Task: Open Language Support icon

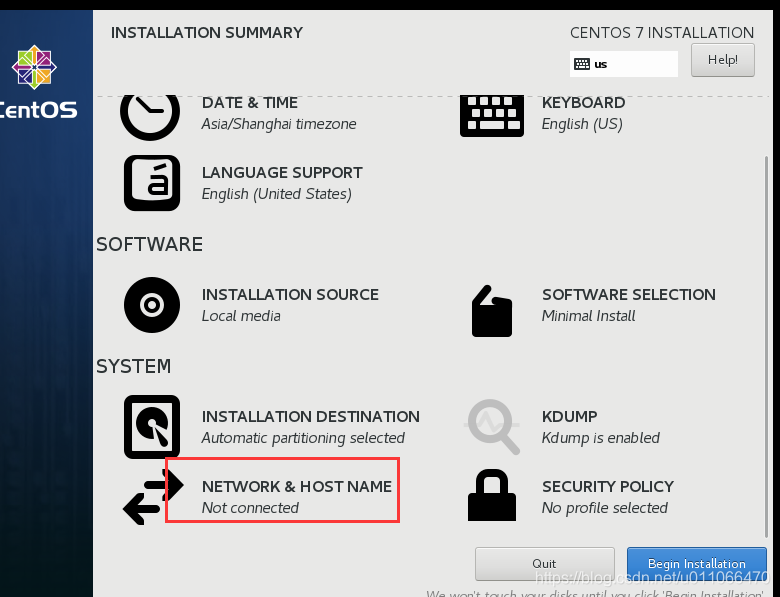Action: (x=152, y=183)
